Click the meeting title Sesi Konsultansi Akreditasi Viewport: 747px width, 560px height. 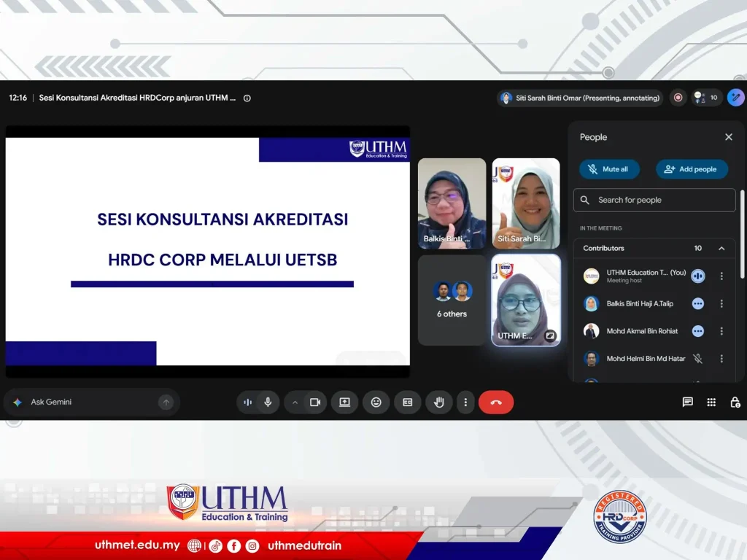coord(137,98)
